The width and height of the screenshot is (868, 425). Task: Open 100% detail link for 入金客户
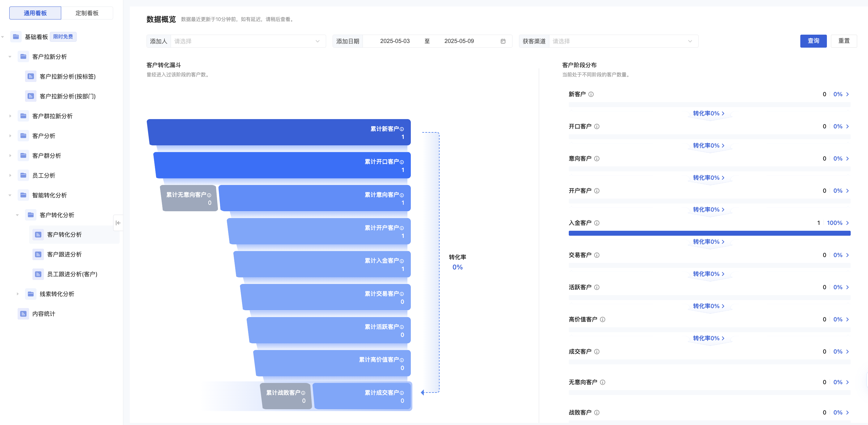838,223
